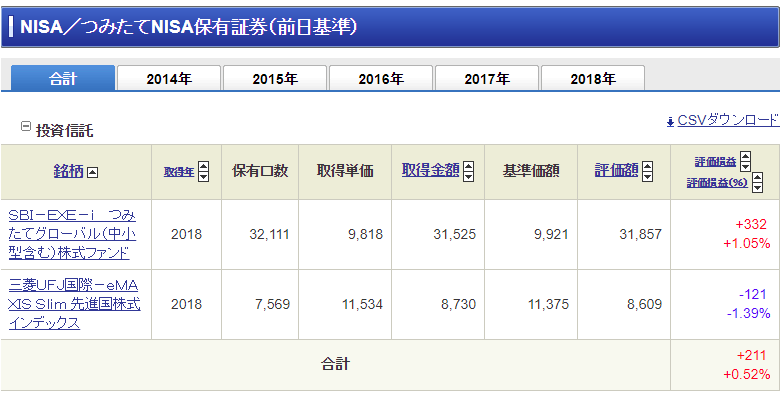Viewport: 783px width, 393px height.
Task: Sort 取得年 ascending with up arrow
Action: pyautogui.click(x=203, y=166)
